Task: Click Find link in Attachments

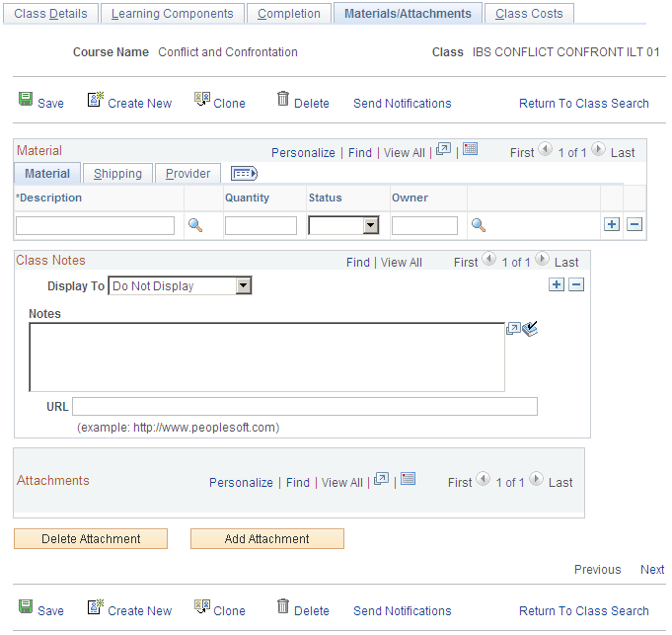Action: click(298, 482)
